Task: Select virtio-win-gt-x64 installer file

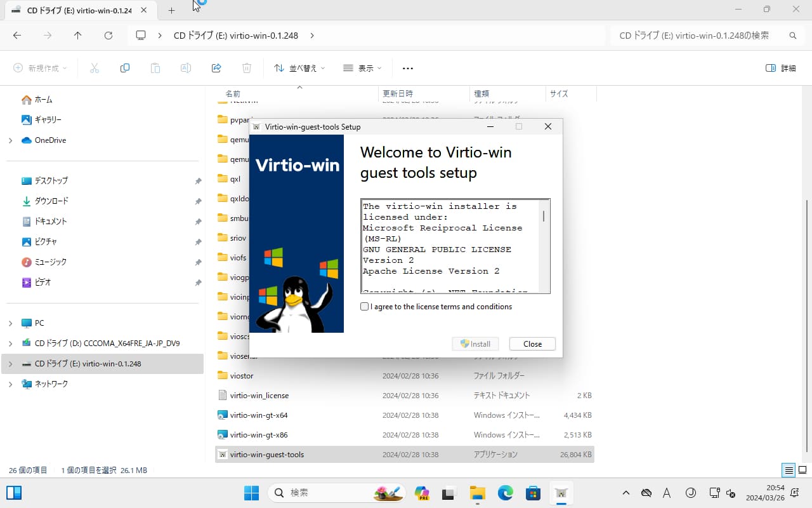Action: [405, 415]
